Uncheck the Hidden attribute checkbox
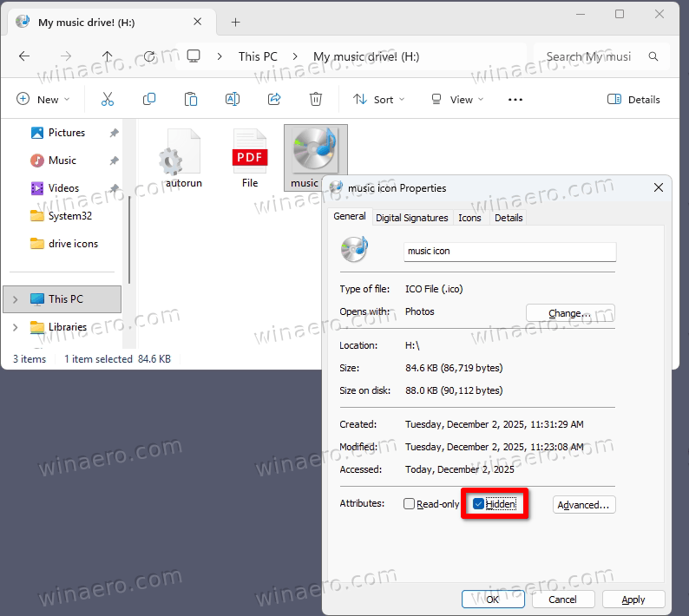This screenshot has height=616, width=689. [x=479, y=504]
